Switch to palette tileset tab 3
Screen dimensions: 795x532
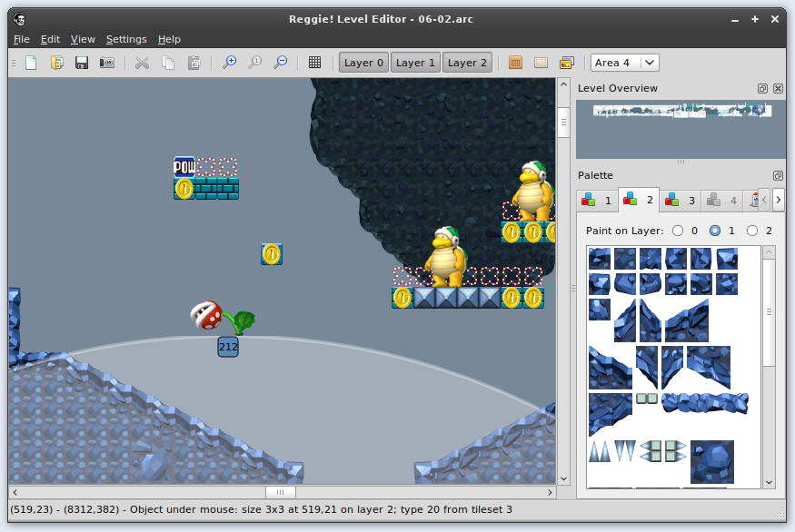[681, 200]
